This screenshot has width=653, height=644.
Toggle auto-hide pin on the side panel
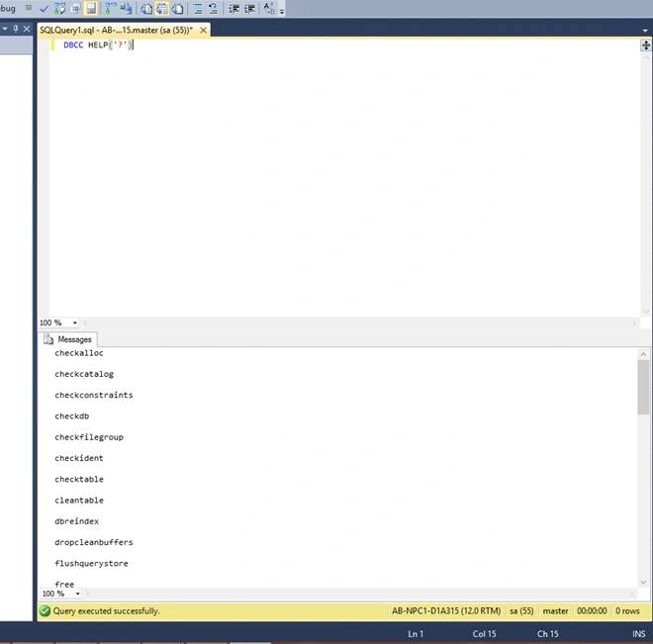click(x=16, y=29)
